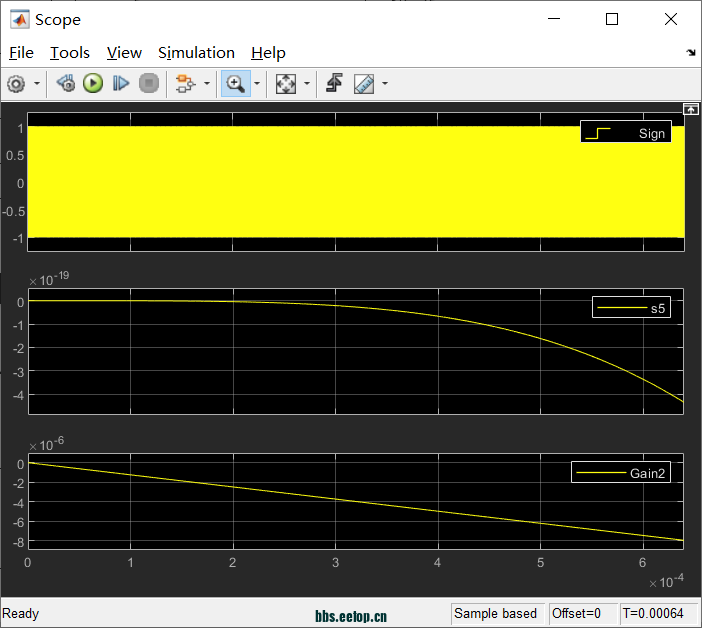Click the Gain2 legend entry
The image size is (702, 628).
pos(620,472)
